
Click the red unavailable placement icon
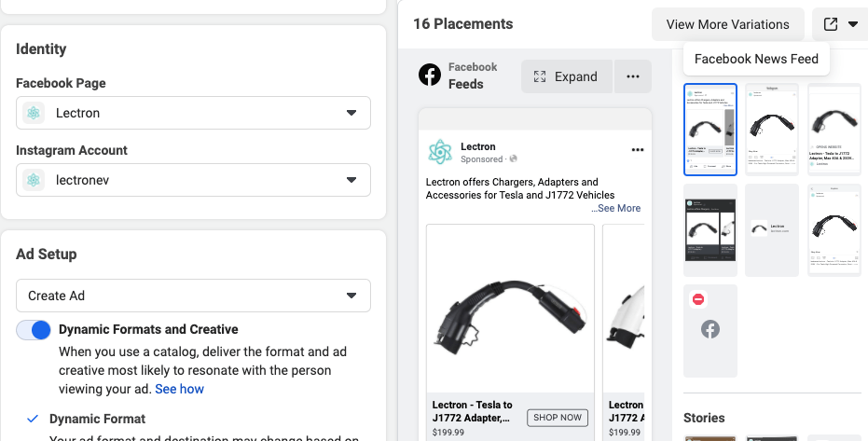click(698, 299)
